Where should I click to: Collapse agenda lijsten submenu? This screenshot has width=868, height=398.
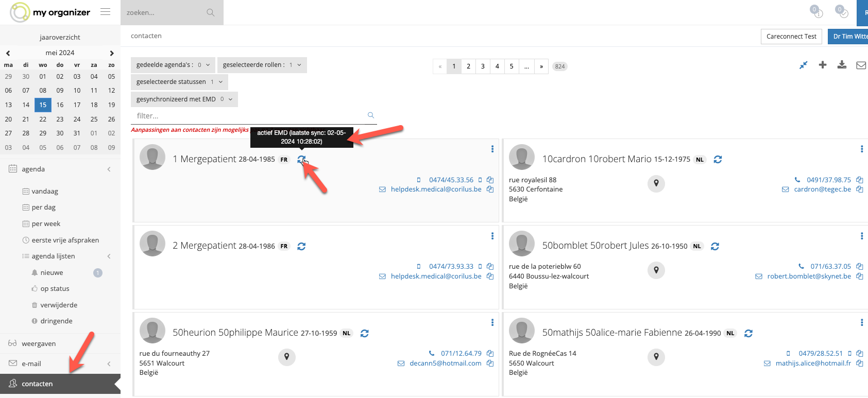click(x=109, y=256)
